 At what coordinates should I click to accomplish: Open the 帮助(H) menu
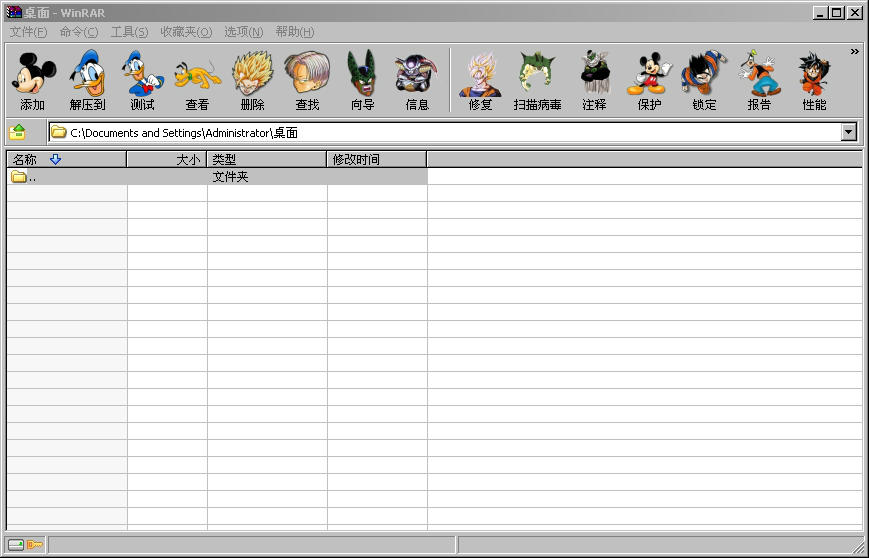pyautogui.click(x=295, y=32)
